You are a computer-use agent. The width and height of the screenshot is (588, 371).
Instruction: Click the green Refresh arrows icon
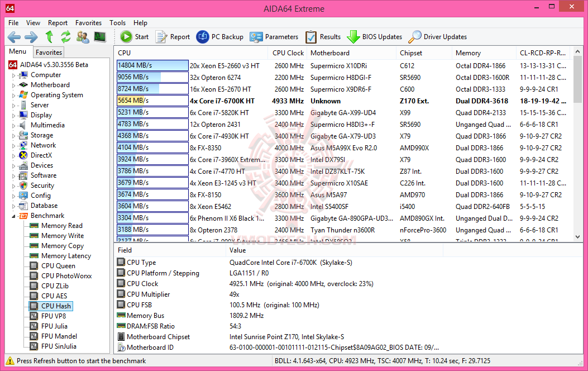click(x=66, y=37)
